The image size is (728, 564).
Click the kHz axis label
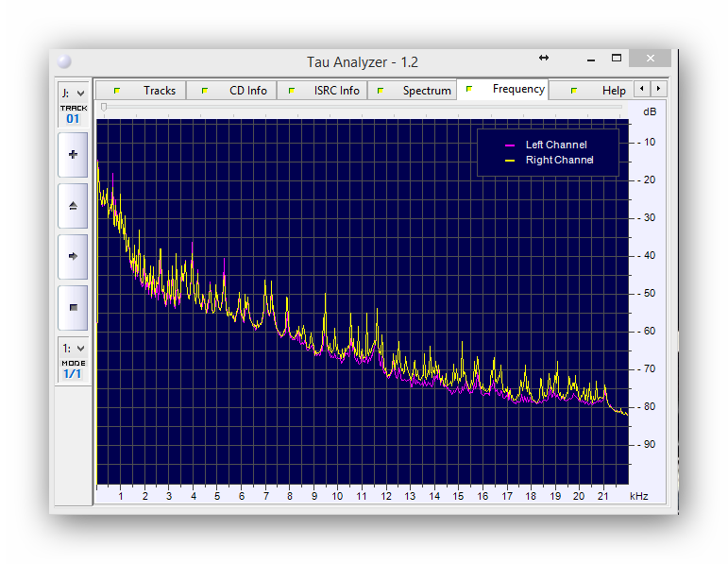point(639,496)
